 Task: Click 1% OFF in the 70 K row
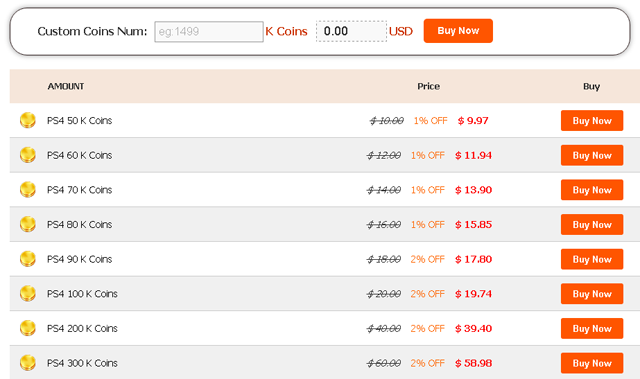tap(427, 190)
